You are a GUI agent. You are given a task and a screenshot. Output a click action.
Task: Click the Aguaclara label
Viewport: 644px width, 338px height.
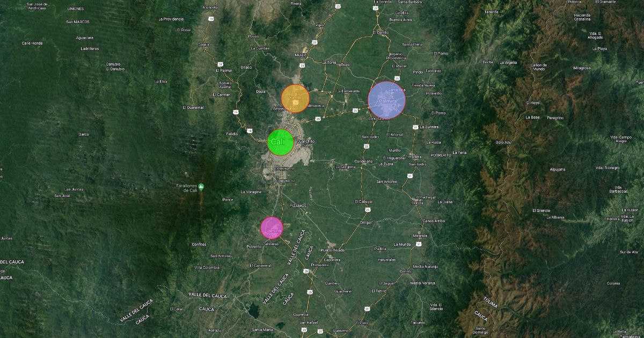tap(84, 38)
